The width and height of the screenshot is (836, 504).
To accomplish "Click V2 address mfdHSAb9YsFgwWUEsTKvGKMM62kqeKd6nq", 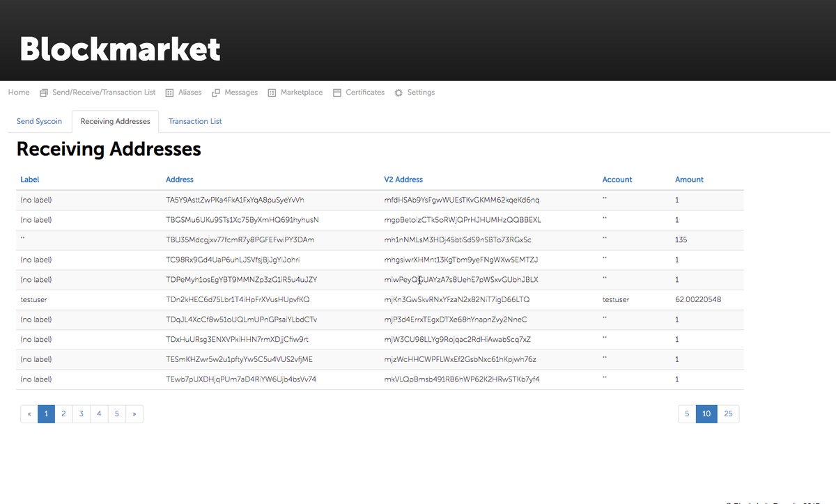I will (462, 200).
